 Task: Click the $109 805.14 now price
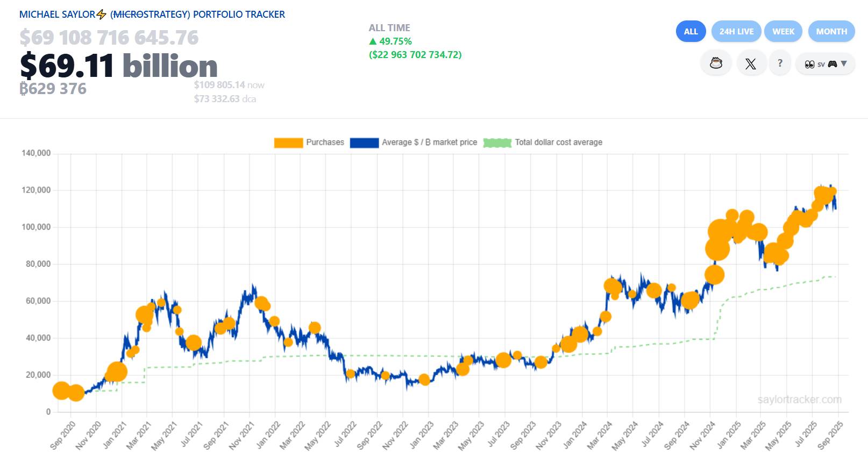pyautogui.click(x=229, y=85)
